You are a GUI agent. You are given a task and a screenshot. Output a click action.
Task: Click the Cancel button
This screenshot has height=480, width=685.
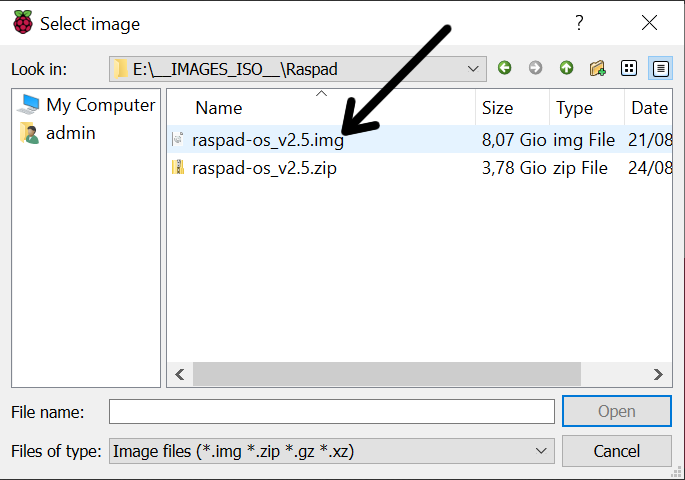[616, 451]
